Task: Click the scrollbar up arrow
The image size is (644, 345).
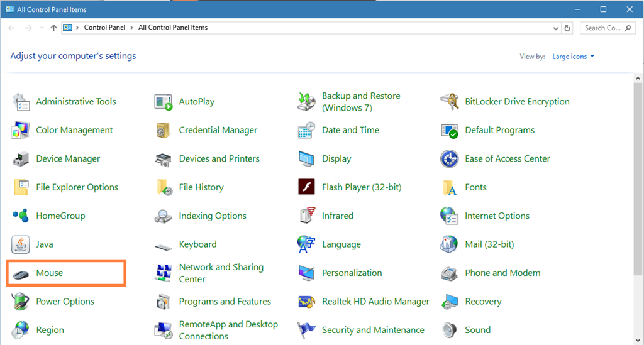Action: tap(638, 78)
